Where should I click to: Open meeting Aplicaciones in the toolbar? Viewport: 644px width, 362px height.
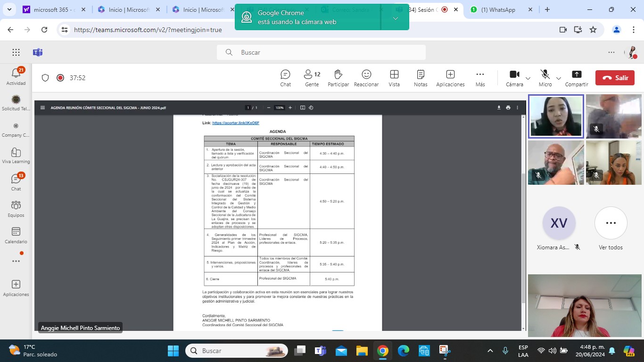point(450,78)
